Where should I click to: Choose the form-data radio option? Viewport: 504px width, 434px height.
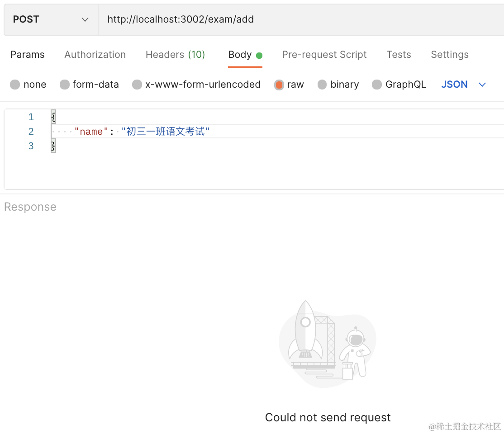pyautogui.click(x=65, y=85)
